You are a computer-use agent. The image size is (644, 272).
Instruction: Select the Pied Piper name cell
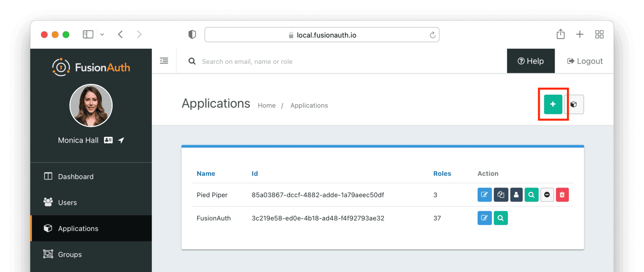[x=212, y=195]
